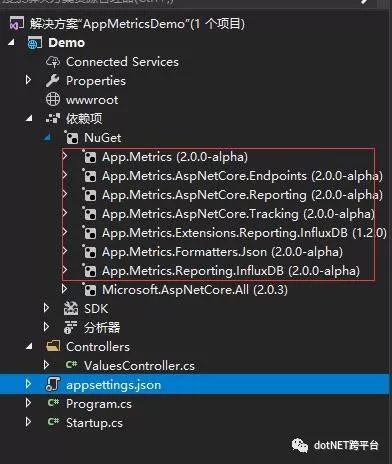Click the Properties wrench icon
This screenshot has width=392, height=464.
point(52,80)
